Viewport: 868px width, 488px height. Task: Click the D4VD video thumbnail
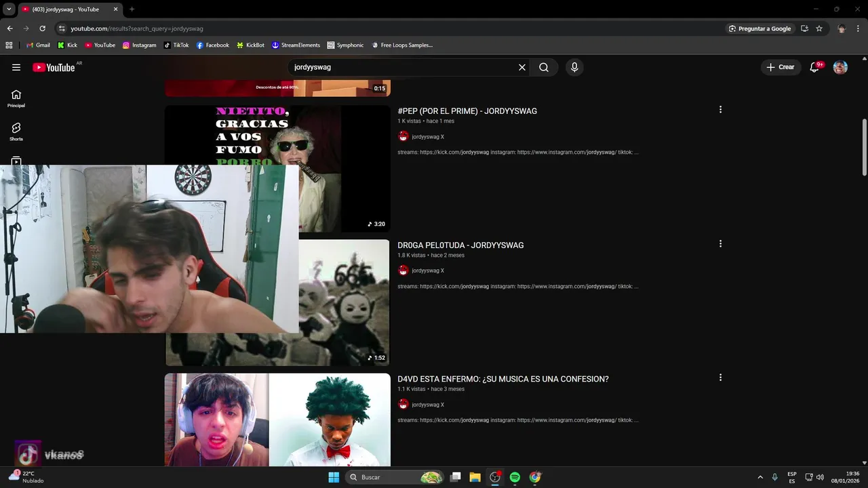point(277,420)
